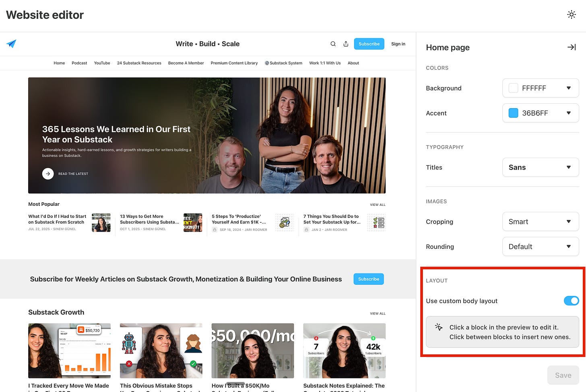The image size is (586, 392).
Task: Open Work 1:1 With Us nav item
Action: coord(325,63)
